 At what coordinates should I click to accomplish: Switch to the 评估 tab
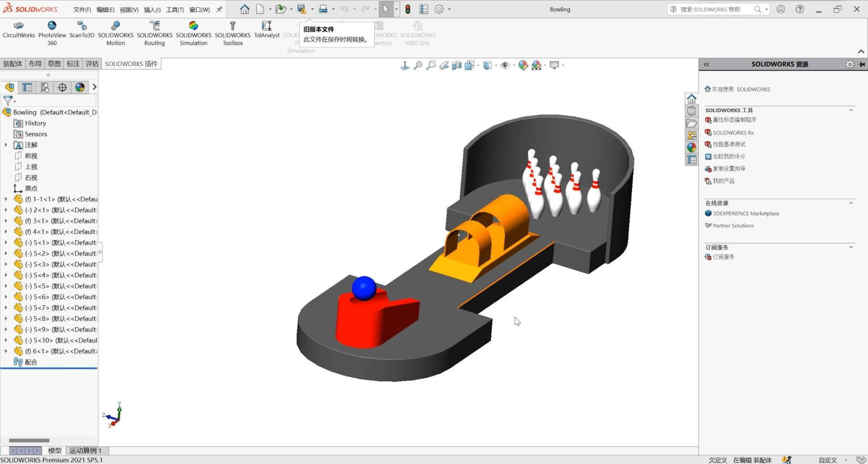click(x=92, y=64)
